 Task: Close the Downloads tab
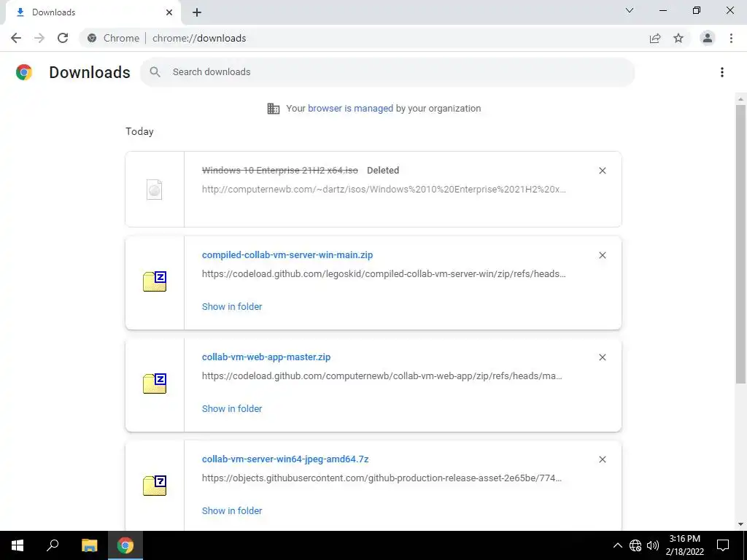[169, 12]
